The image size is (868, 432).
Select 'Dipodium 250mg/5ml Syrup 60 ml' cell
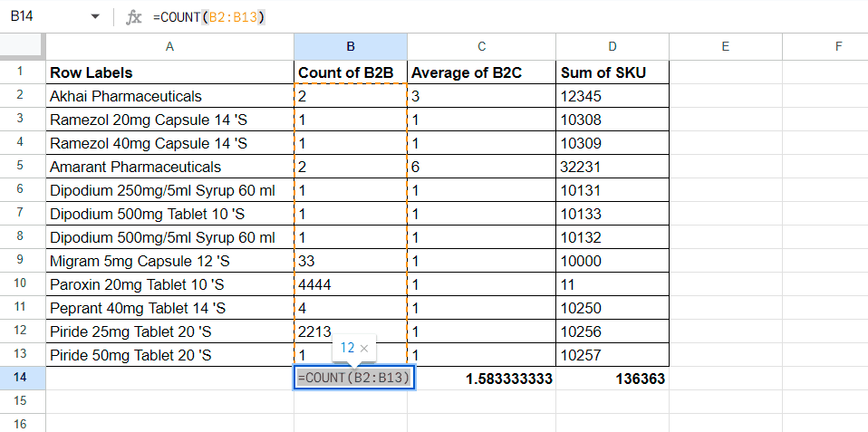point(170,190)
